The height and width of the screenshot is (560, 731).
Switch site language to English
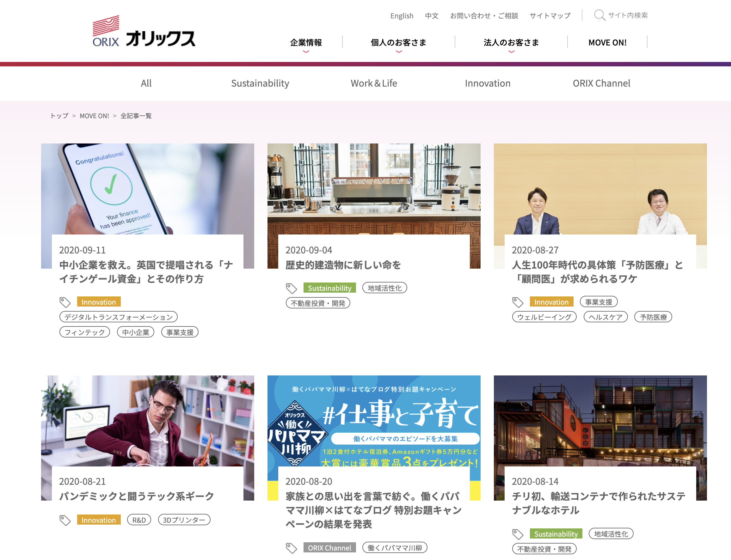[402, 16]
